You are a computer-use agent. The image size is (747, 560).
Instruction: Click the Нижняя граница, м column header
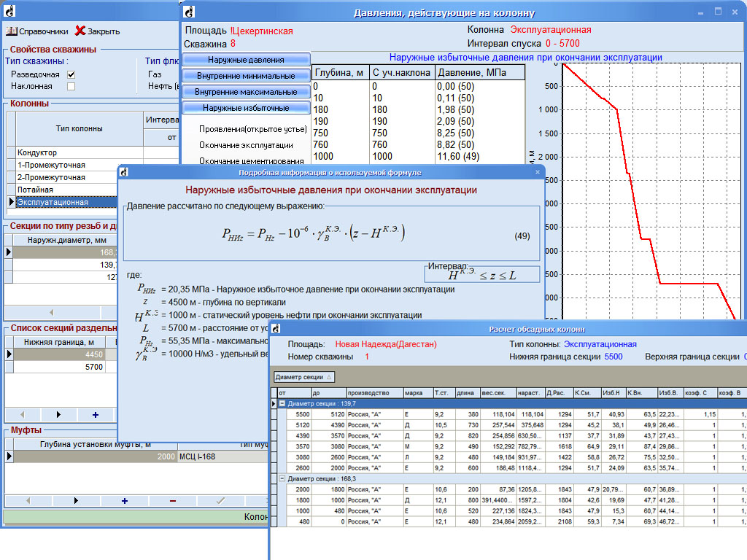59,342
